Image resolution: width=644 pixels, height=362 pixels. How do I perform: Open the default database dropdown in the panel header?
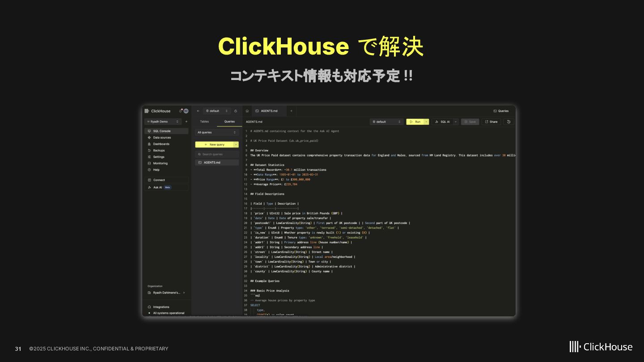tap(217, 111)
